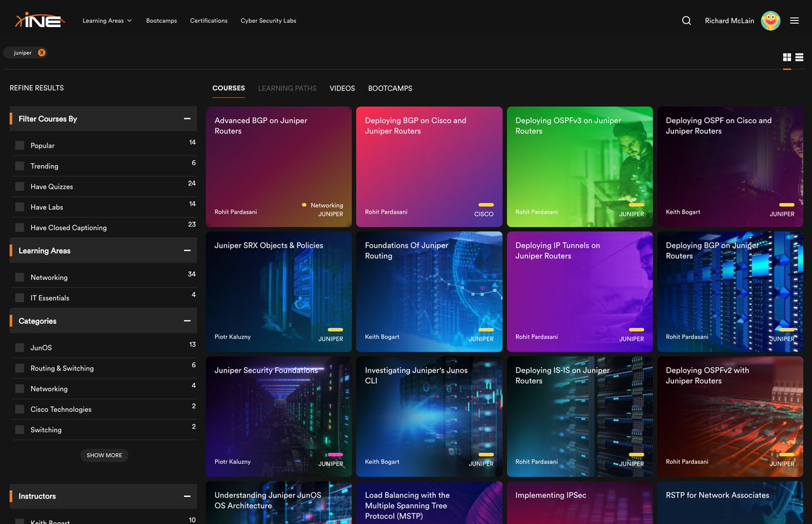
Task: Open the search magnifier icon
Action: point(686,21)
